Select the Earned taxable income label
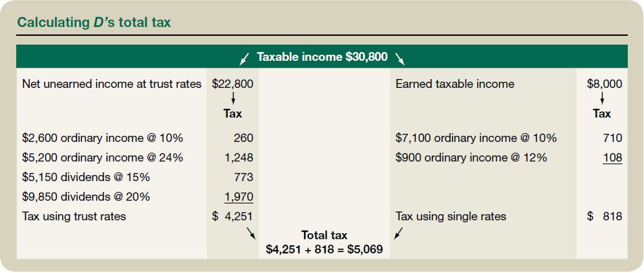 [455, 84]
